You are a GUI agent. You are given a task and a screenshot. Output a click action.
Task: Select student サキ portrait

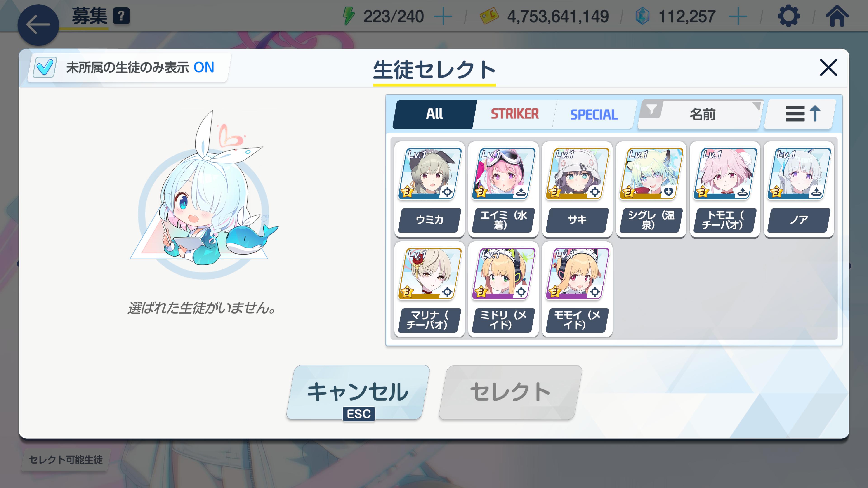578,174
